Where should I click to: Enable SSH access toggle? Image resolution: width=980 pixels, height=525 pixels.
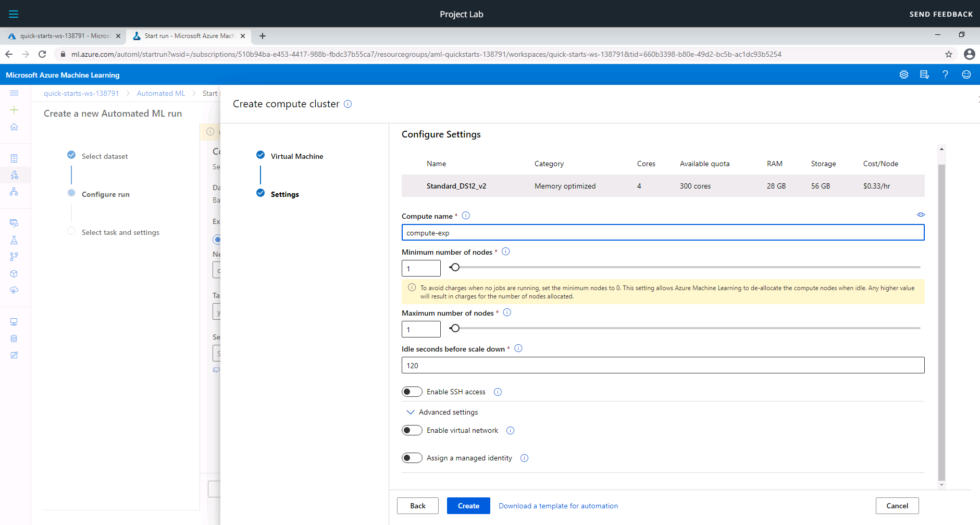[x=412, y=391]
